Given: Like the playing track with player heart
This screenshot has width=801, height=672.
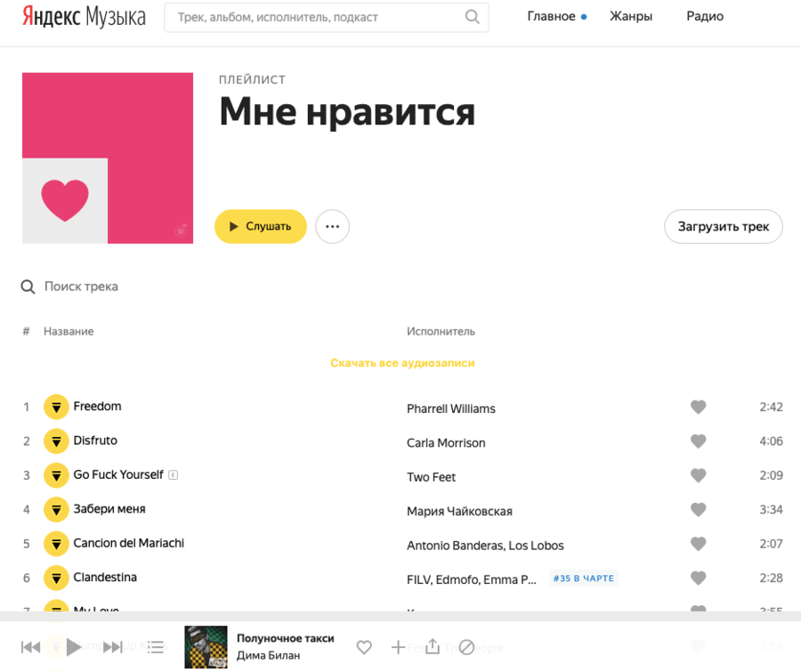Looking at the screenshot, I should [x=364, y=647].
